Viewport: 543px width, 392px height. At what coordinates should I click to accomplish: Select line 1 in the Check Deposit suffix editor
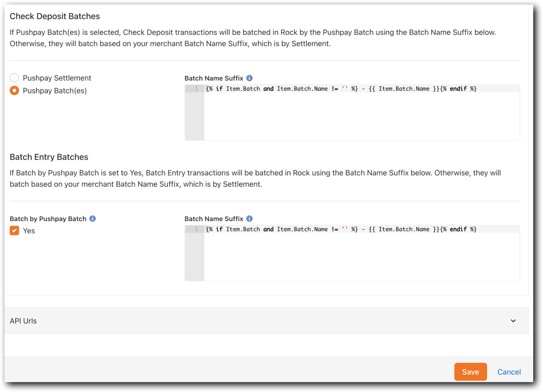pyautogui.click(x=197, y=89)
